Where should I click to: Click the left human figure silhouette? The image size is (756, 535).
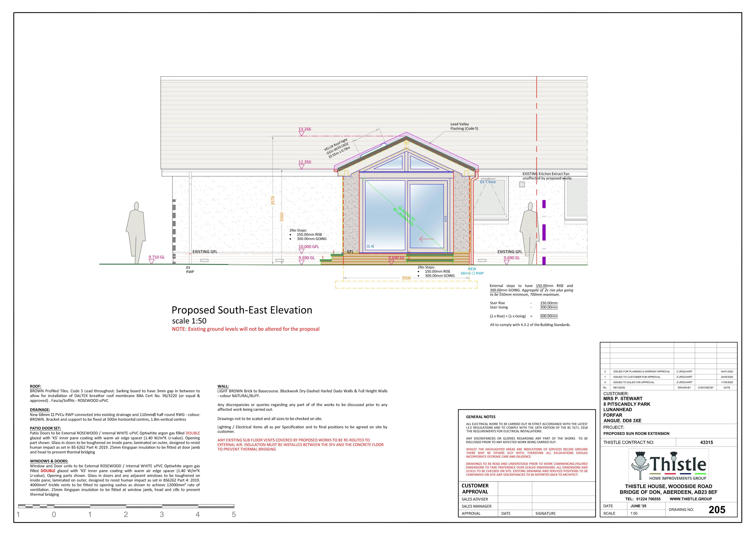135,233
